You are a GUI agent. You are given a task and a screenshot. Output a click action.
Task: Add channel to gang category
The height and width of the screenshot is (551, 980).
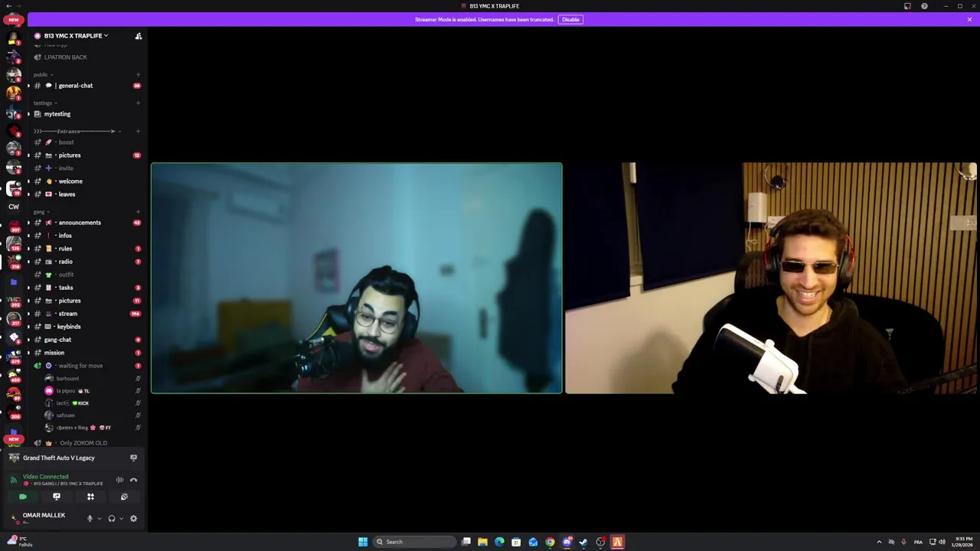coord(138,211)
